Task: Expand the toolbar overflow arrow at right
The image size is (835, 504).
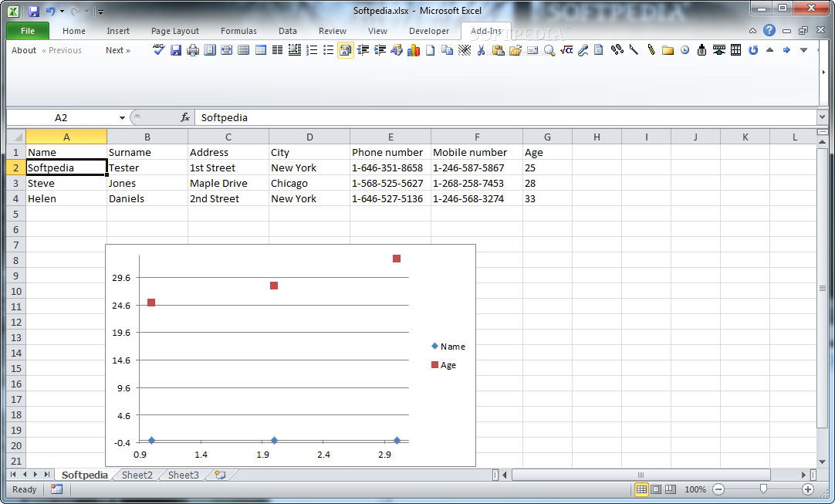Action: coord(823,73)
